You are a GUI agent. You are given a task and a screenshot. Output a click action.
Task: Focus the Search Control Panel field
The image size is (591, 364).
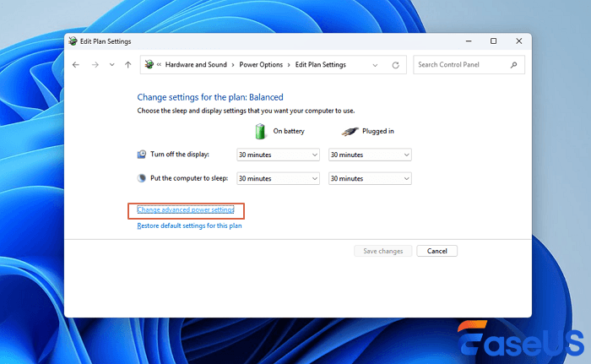[469, 65]
